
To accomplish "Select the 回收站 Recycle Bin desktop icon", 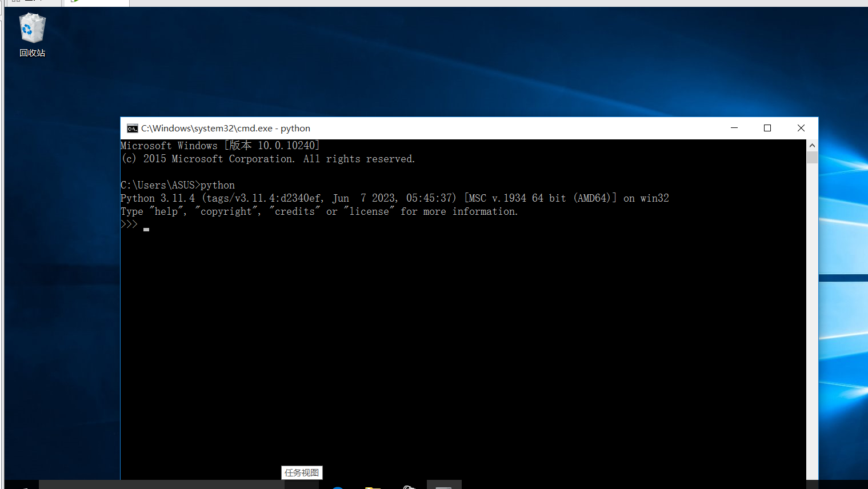I will point(33,35).
